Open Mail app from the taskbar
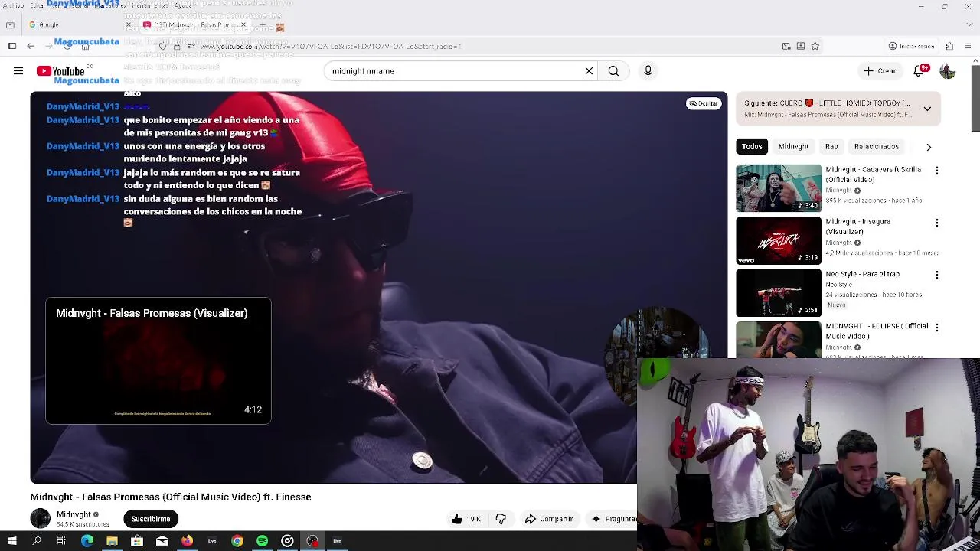Screen dimensions: 980x551 click(162, 541)
